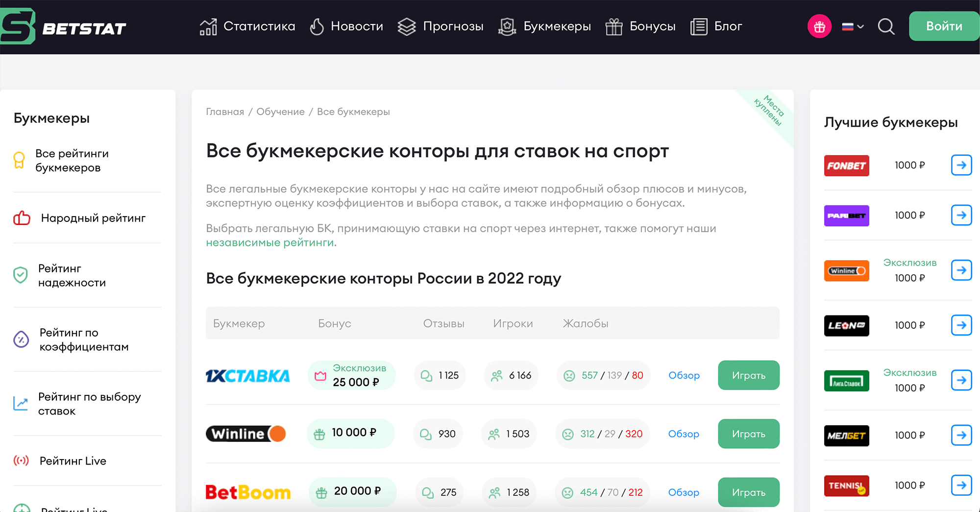Open the language flag dropdown

(x=853, y=26)
